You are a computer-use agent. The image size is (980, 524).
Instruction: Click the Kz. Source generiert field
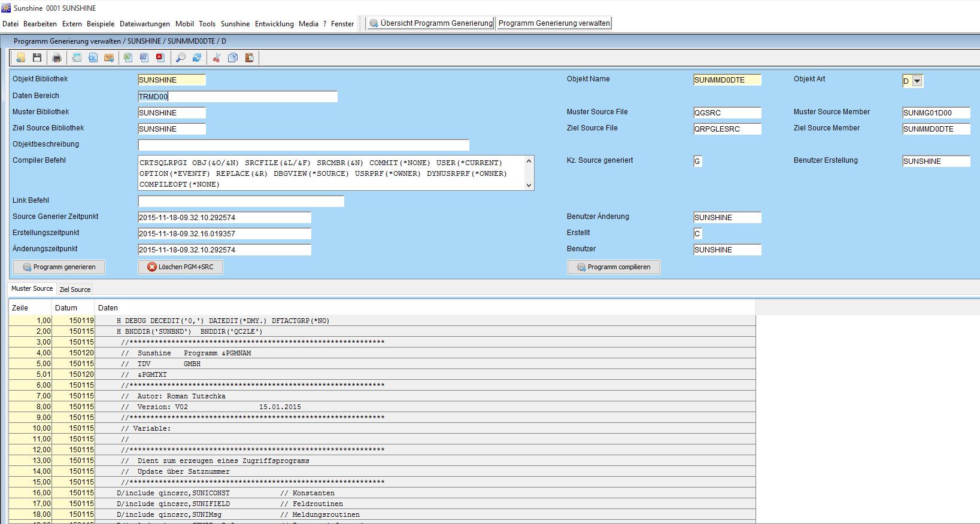[x=697, y=161]
